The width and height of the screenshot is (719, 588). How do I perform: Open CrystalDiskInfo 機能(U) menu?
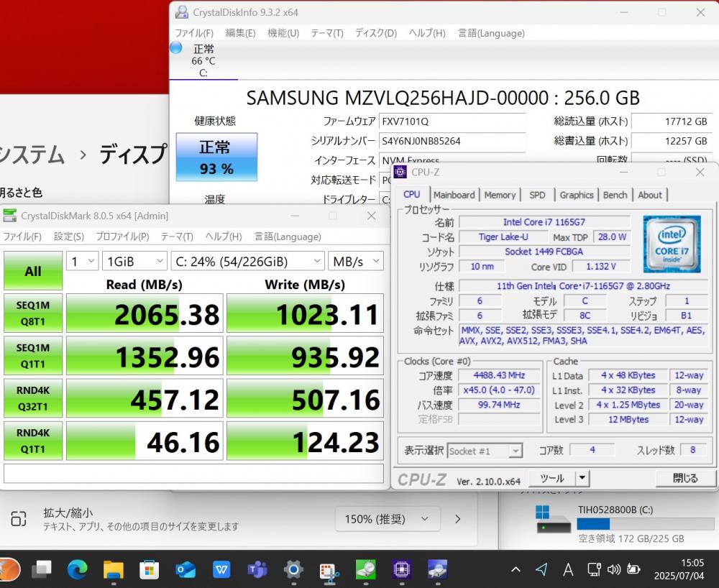(x=283, y=33)
